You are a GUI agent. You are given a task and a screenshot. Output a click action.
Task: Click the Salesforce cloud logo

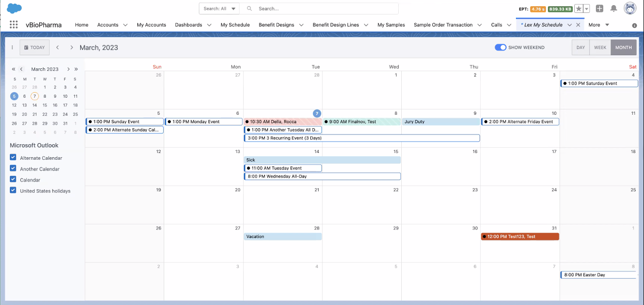(14, 8)
